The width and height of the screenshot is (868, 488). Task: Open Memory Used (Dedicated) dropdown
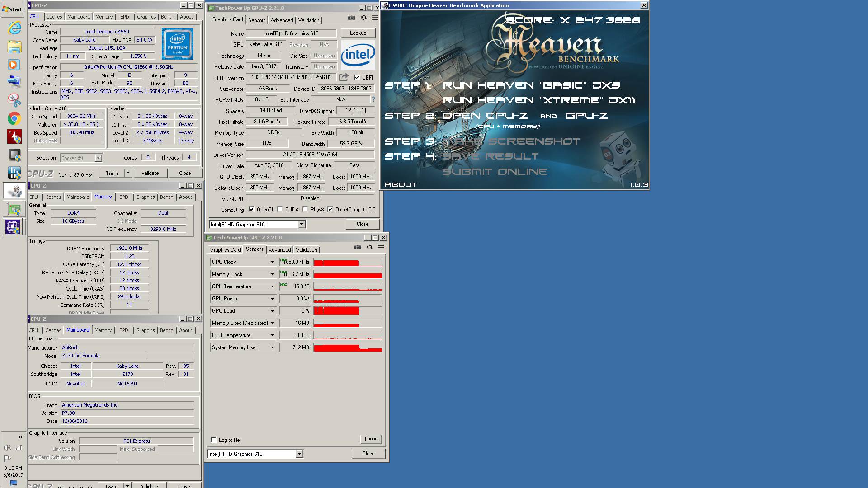(272, 323)
